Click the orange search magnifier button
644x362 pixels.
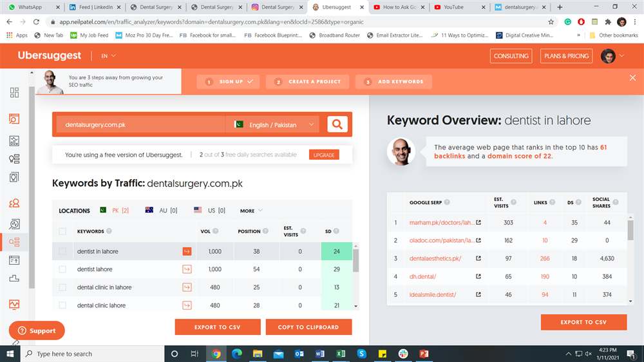(x=337, y=124)
